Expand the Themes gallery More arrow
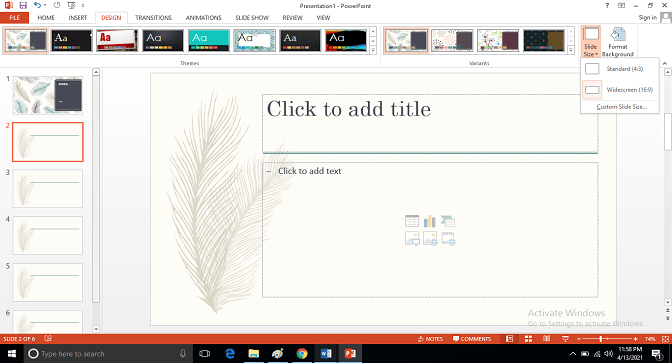Viewport: 672px width, 363px height. click(x=373, y=50)
